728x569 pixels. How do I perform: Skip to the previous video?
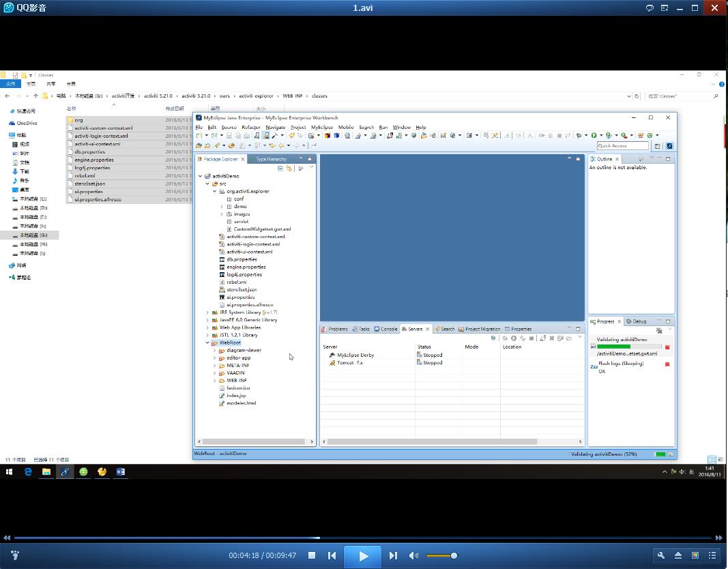(332, 556)
